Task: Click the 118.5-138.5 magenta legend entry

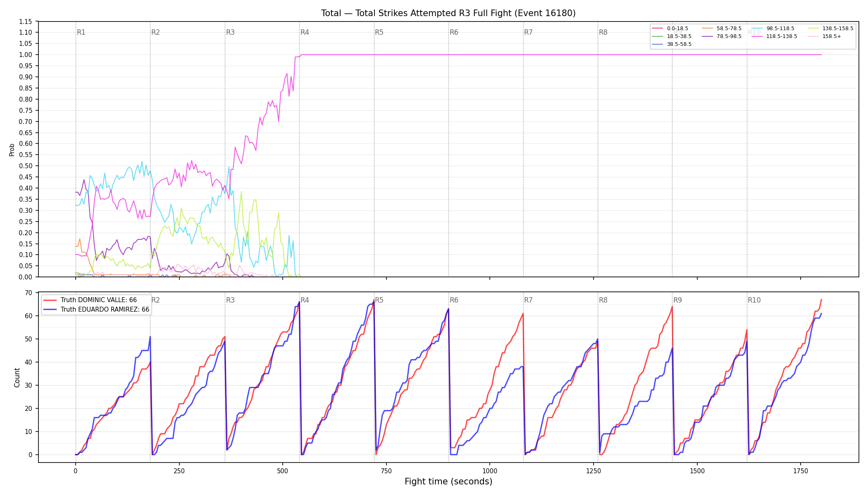Action: click(774, 36)
